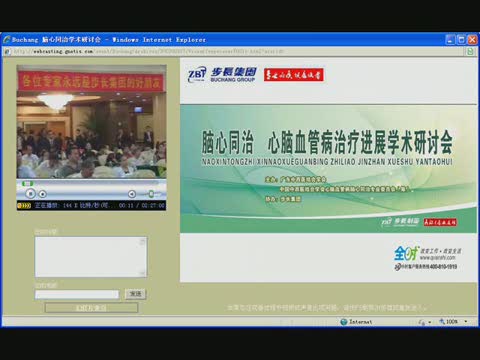Click the red calligraphy banner logo

point(294,75)
